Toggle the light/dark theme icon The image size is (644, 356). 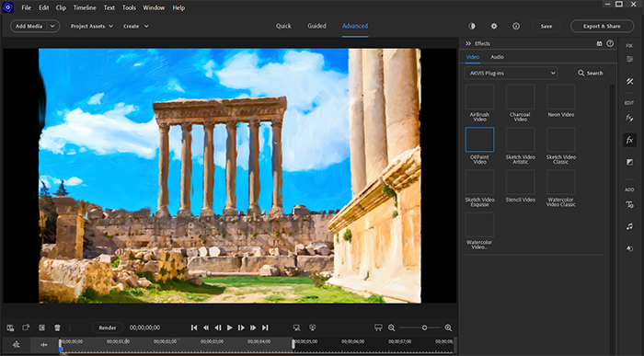(x=472, y=27)
